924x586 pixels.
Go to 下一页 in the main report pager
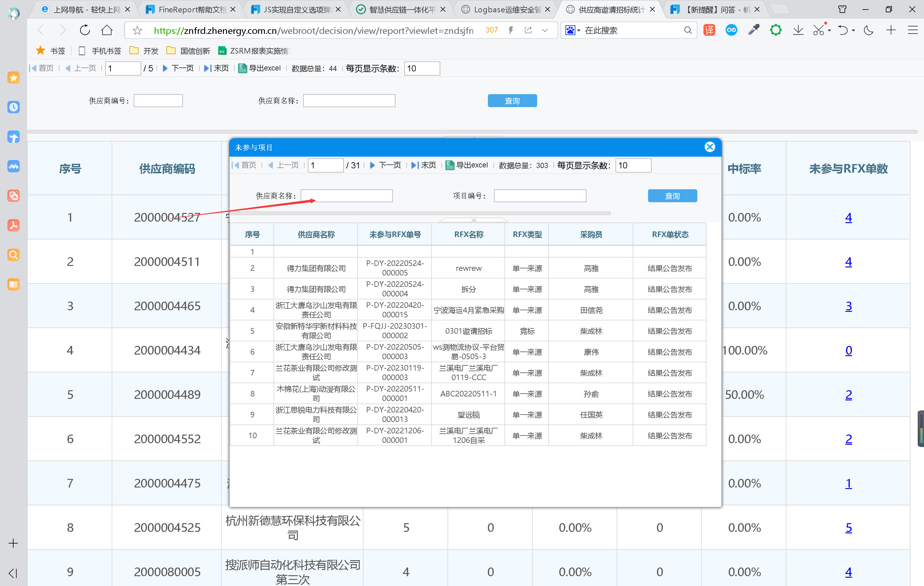(x=178, y=68)
